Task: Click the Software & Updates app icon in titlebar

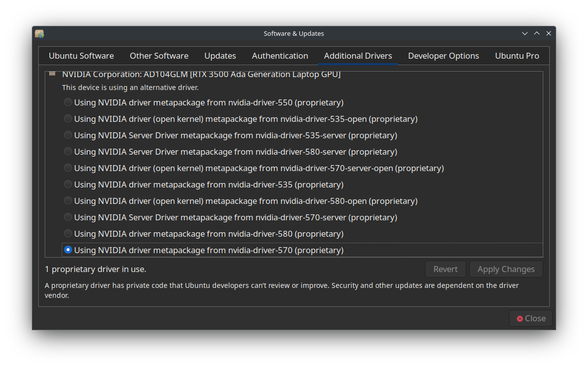Action: coord(39,33)
